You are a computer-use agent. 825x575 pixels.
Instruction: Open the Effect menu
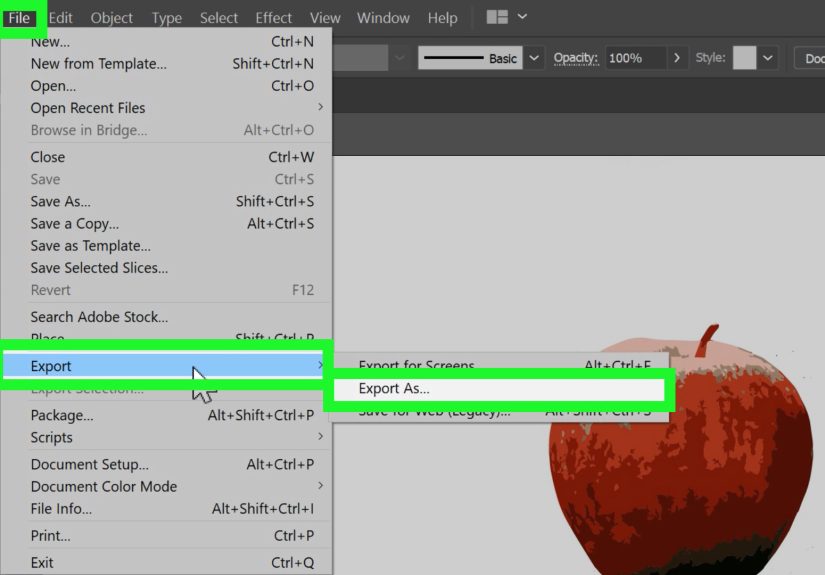273,18
